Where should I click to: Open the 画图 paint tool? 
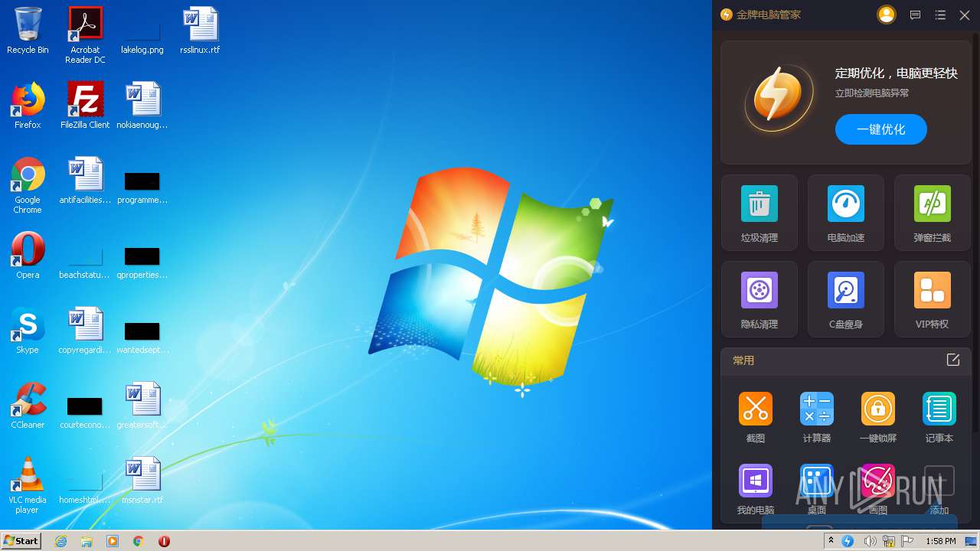pyautogui.click(x=877, y=489)
